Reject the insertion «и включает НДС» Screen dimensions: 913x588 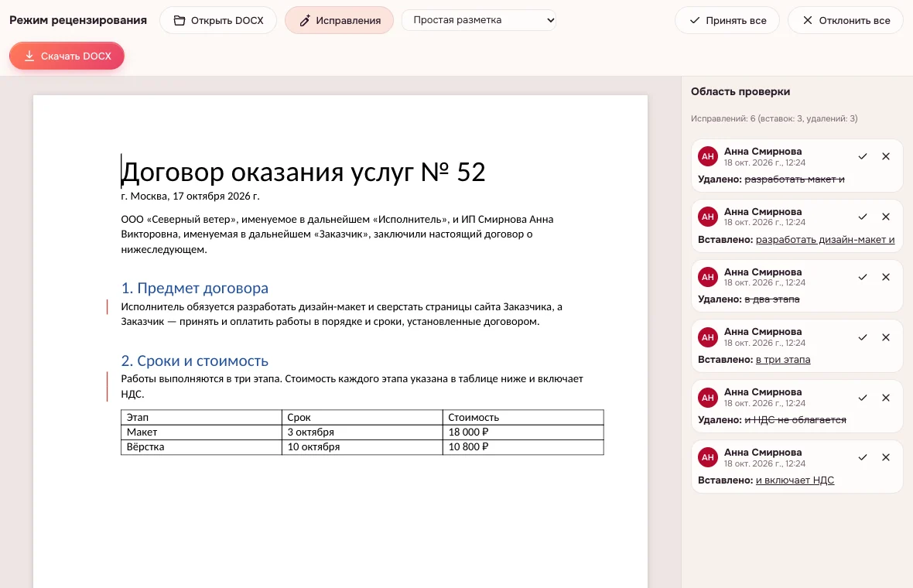pos(886,457)
